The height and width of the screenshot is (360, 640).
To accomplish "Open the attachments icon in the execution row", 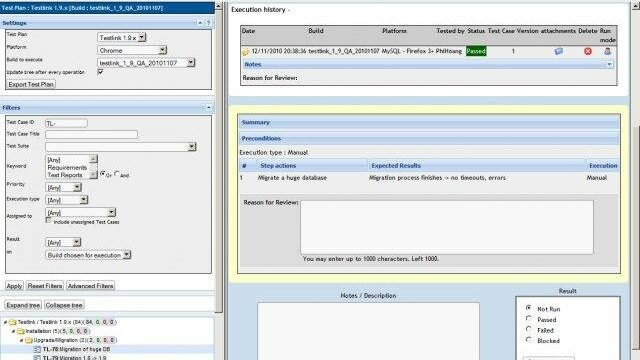I will 558,51.
